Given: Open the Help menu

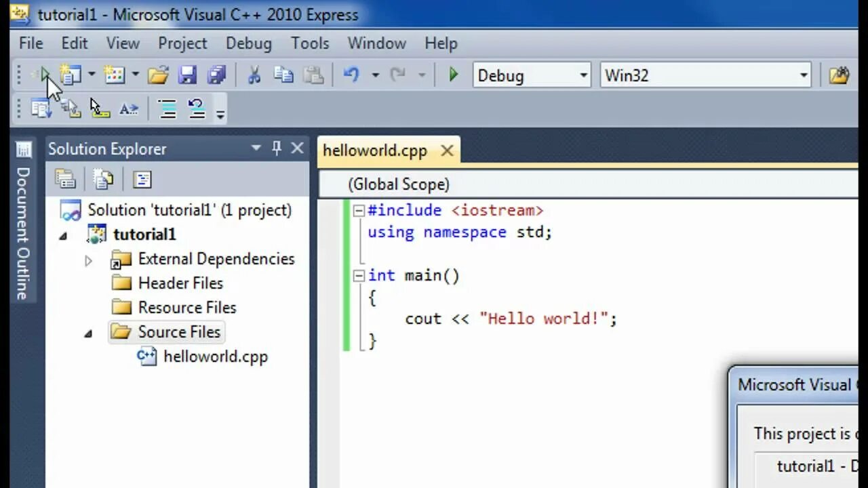Looking at the screenshot, I should (441, 43).
